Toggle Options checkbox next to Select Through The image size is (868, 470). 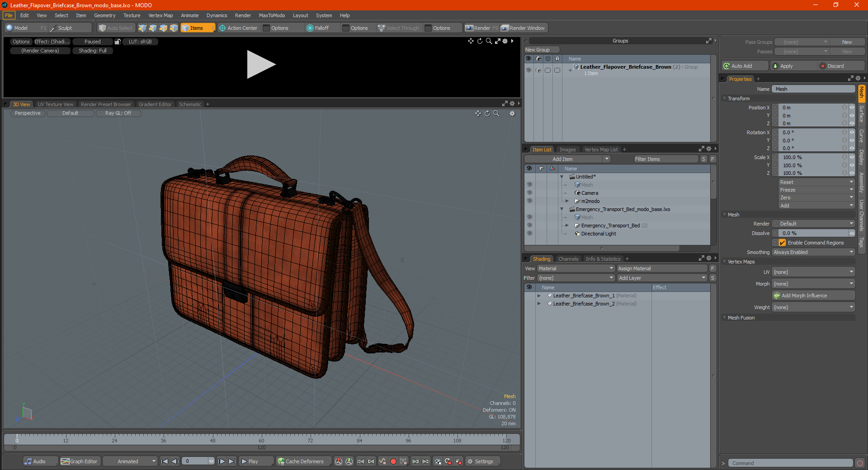click(428, 28)
